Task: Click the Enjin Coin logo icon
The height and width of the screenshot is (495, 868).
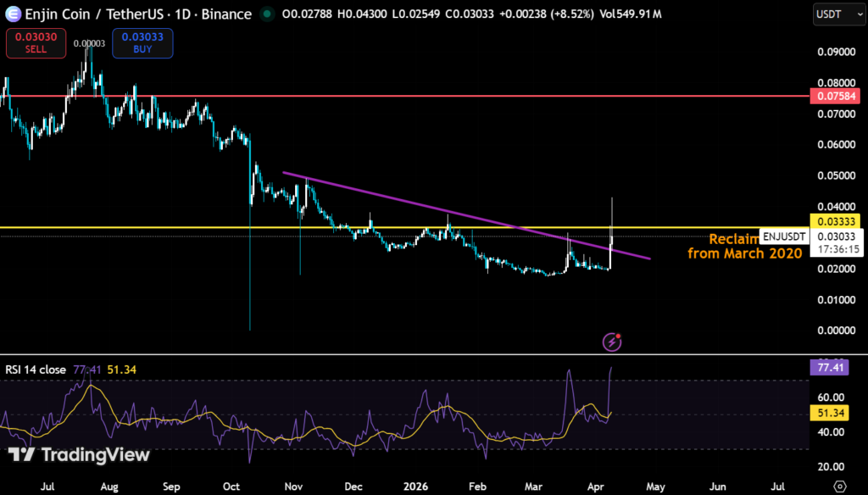Action: (12, 14)
